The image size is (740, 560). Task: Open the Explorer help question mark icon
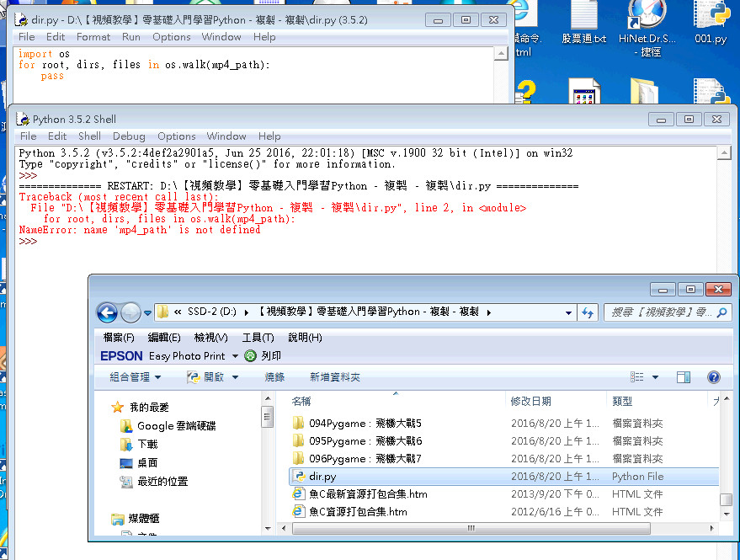(x=714, y=377)
